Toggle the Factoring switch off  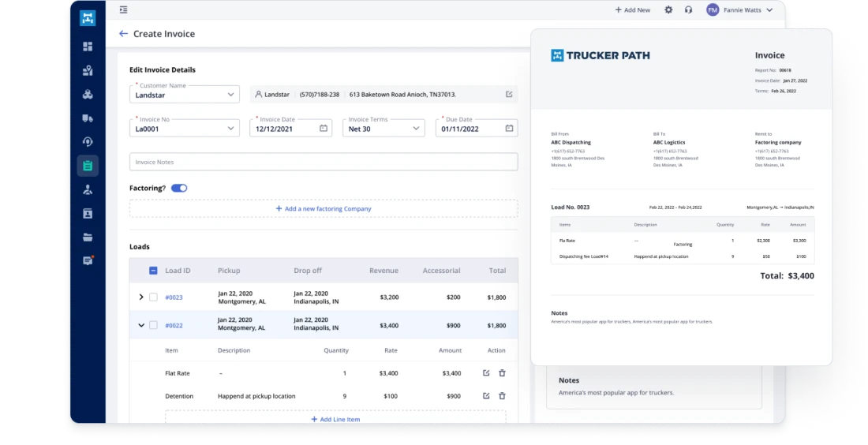[x=179, y=189]
